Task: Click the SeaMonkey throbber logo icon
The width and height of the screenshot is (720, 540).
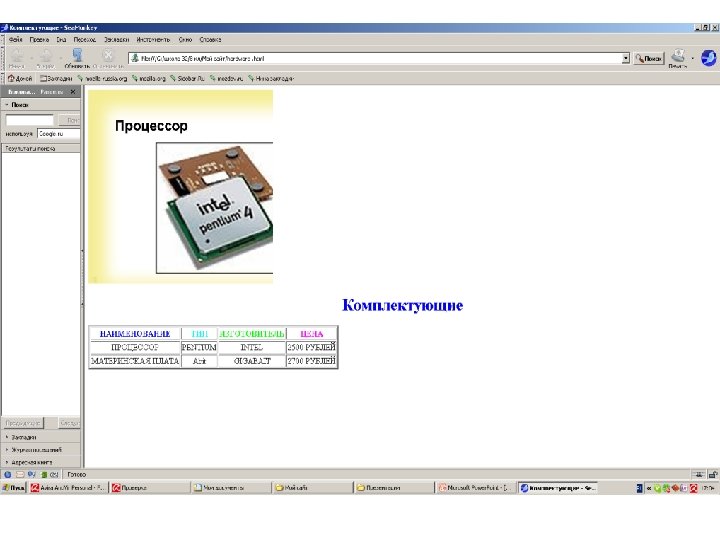Action: [x=708, y=58]
